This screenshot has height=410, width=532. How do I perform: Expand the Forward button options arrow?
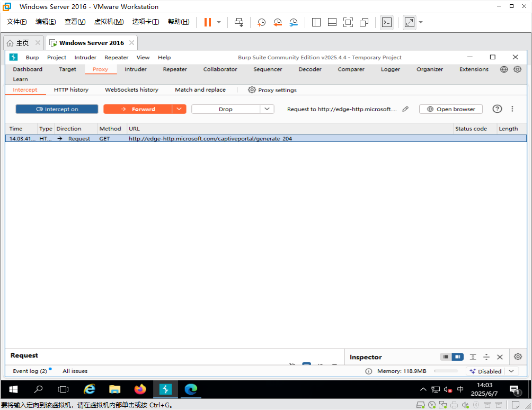pyautogui.click(x=179, y=109)
